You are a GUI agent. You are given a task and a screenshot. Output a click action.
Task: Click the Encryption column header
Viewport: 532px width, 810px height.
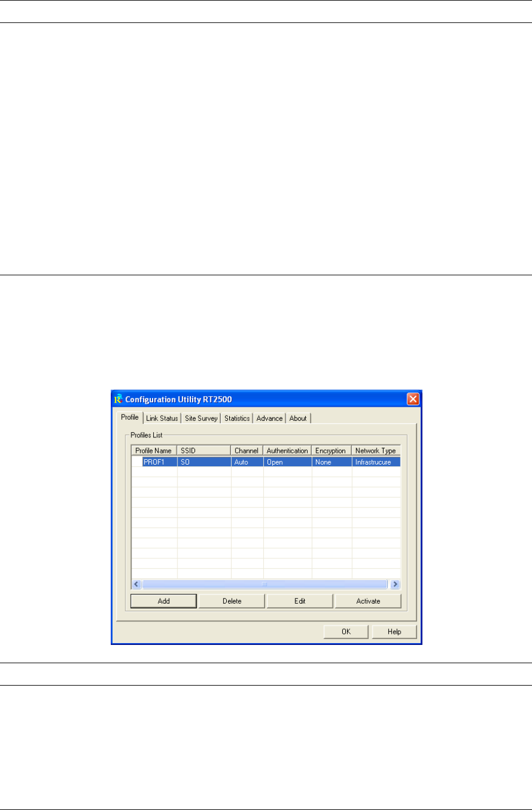tap(332, 450)
